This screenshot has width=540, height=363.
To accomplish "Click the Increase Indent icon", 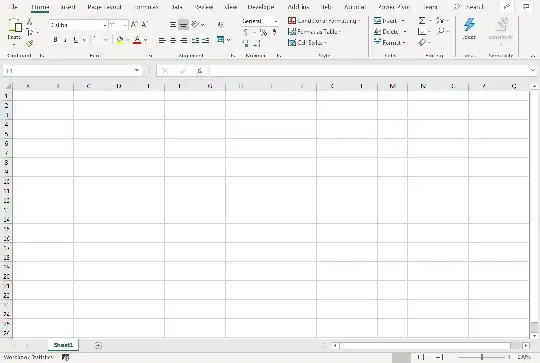I will click(x=206, y=41).
